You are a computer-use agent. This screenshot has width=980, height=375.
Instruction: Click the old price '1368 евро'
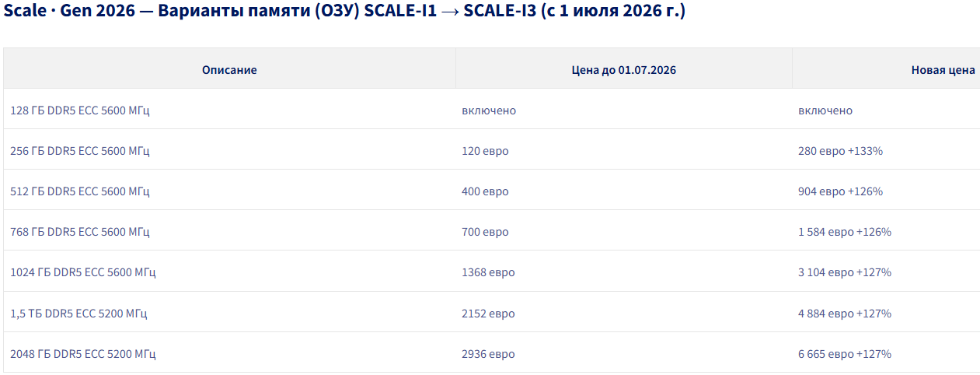[x=488, y=272]
